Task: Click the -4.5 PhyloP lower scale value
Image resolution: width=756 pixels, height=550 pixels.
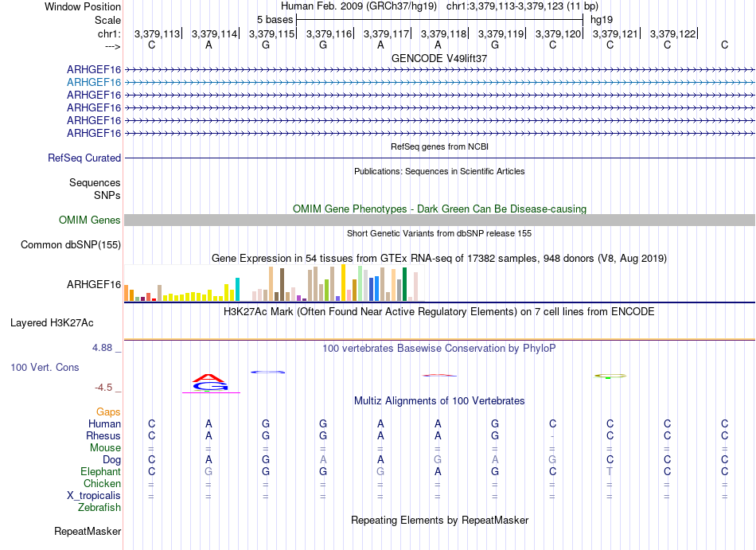Action: click(x=103, y=388)
